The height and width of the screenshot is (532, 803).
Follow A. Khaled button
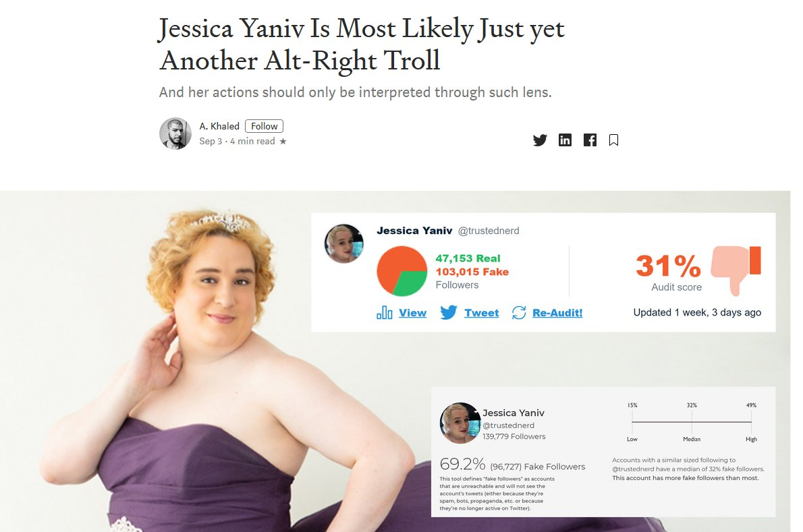265,126
